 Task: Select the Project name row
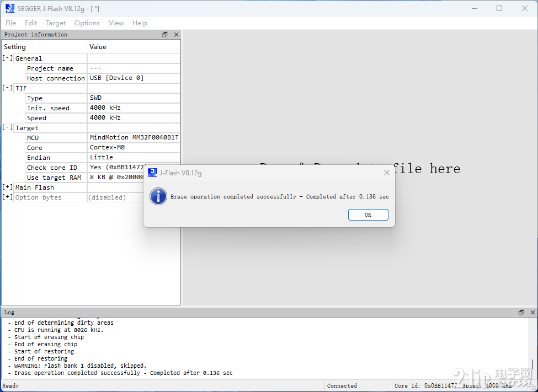pyautogui.click(x=103, y=68)
